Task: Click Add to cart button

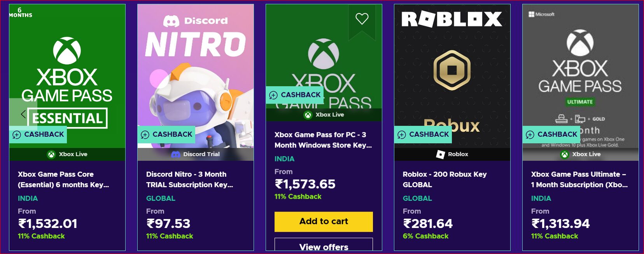Action: (x=324, y=221)
